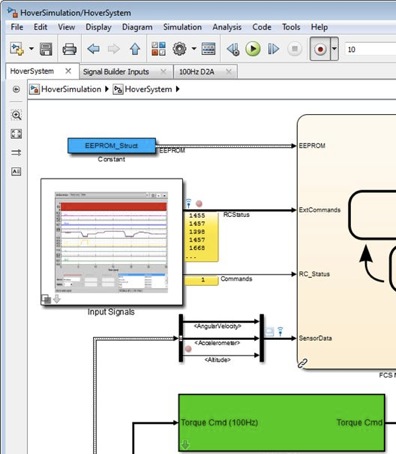Viewport: 396px width, 454px height.
Task: Click the AngularVelocity bus signal label
Action: pos(218,326)
